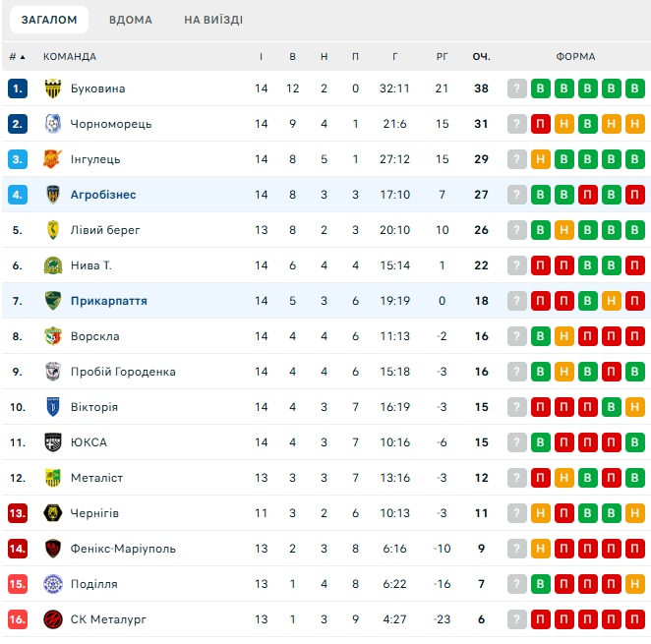Open the Нива Т. team link
Viewport: 651px width, 644px height.
point(91,265)
